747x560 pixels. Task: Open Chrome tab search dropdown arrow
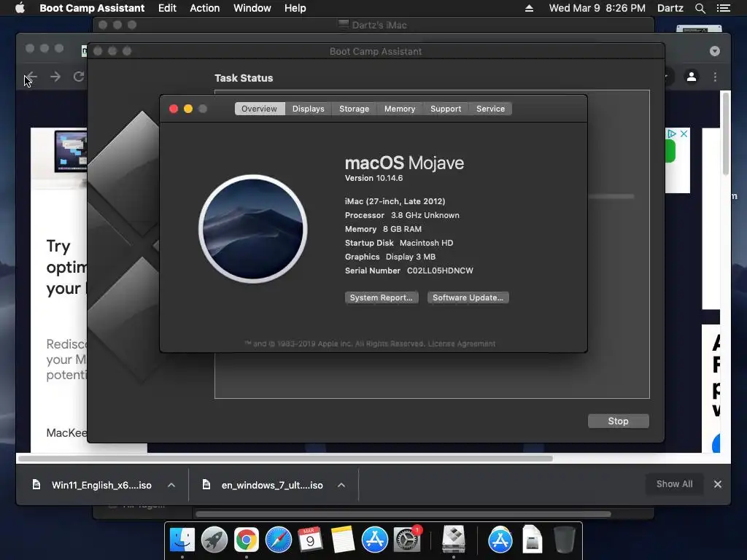715,51
